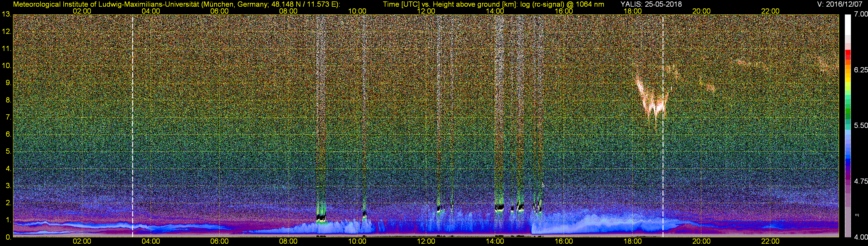Screen dimensions: 868x246
Task: Click the 6 km height axis label
Action: click(x=8, y=135)
